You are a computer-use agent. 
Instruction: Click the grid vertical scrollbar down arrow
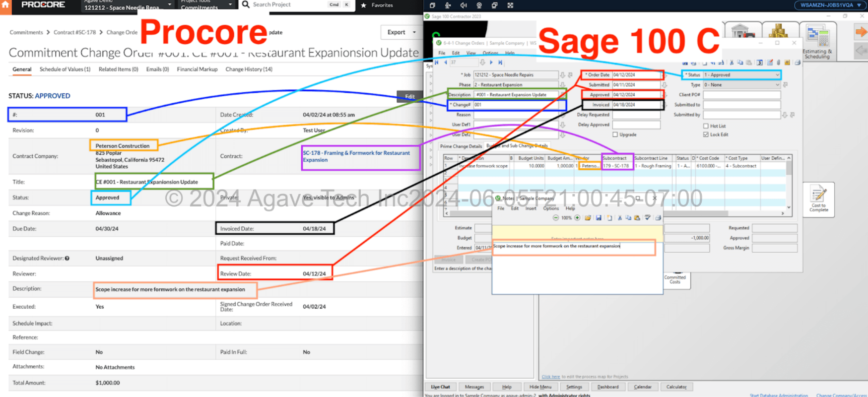pyautogui.click(x=789, y=207)
